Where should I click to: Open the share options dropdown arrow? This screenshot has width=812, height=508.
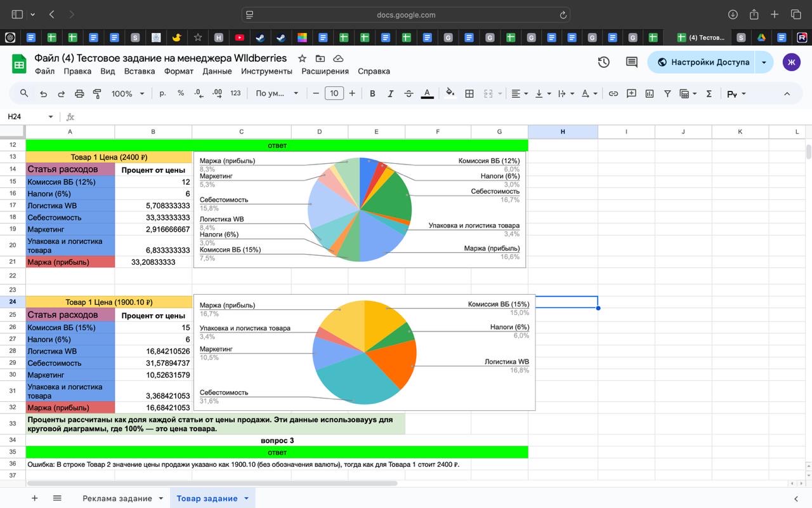point(764,62)
